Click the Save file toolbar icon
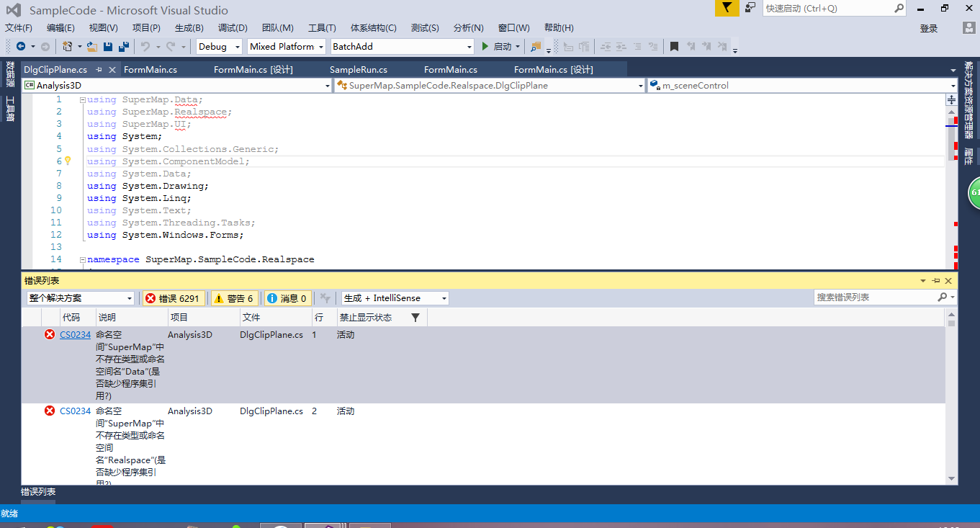The width and height of the screenshot is (980, 528). coord(108,47)
